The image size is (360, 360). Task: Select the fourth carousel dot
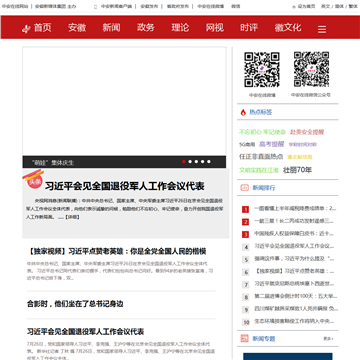[202, 162]
